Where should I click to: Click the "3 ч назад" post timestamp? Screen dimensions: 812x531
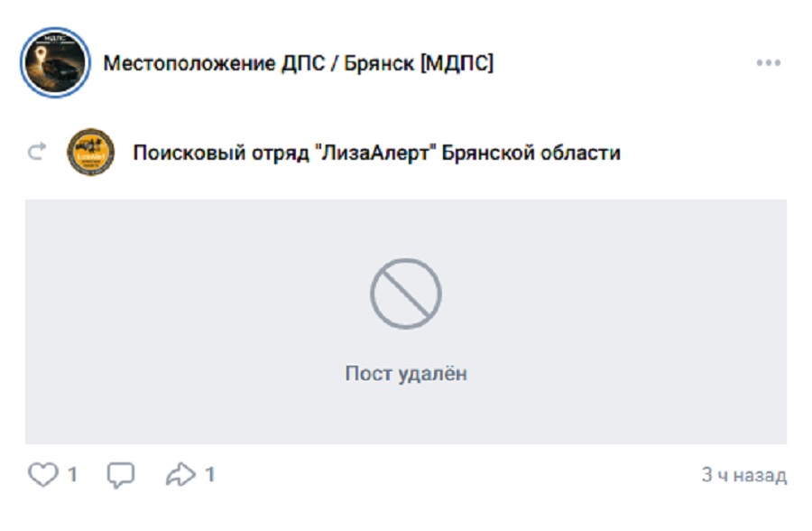[743, 475]
